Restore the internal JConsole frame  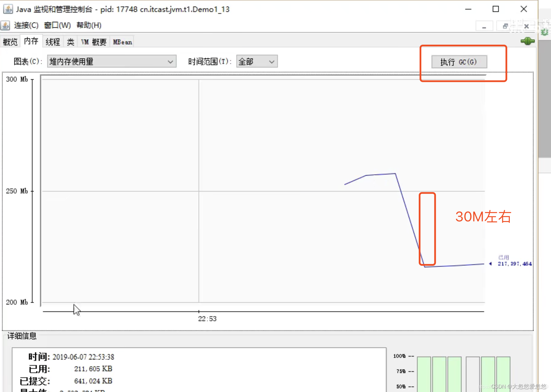[505, 26]
